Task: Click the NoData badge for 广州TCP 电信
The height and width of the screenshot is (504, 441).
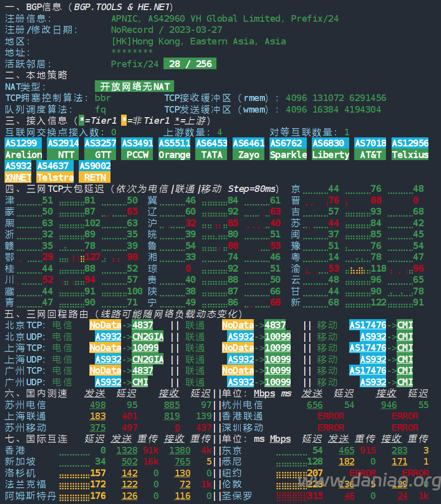Action: 105,371
